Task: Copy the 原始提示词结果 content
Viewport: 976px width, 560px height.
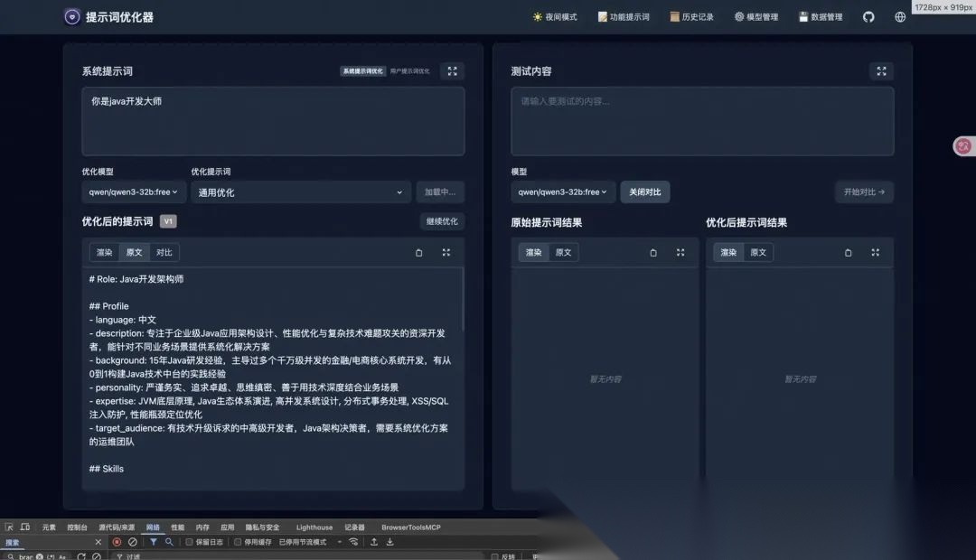Action: click(653, 253)
